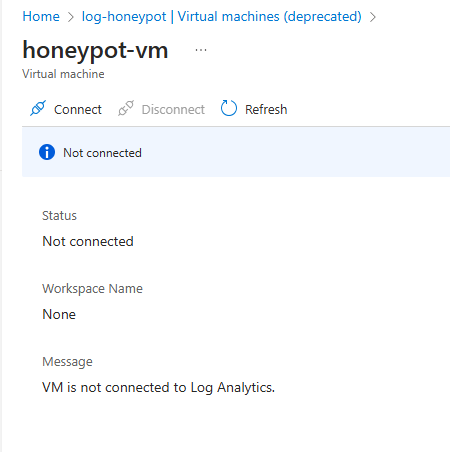
Task: Go to the Home breadcrumb link
Action: (41, 16)
